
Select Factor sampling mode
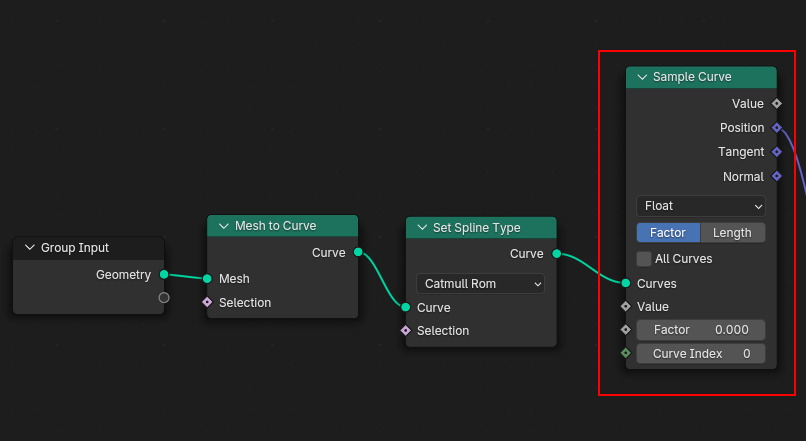click(668, 233)
